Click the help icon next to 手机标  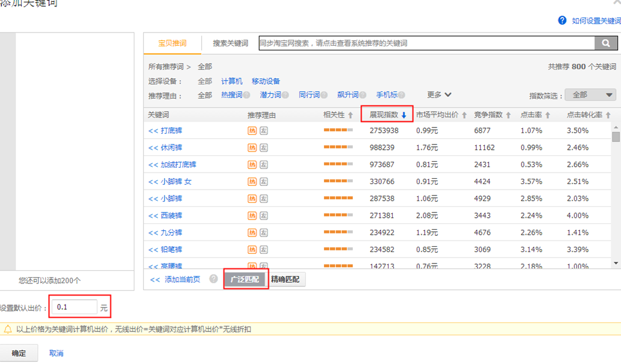[401, 95]
